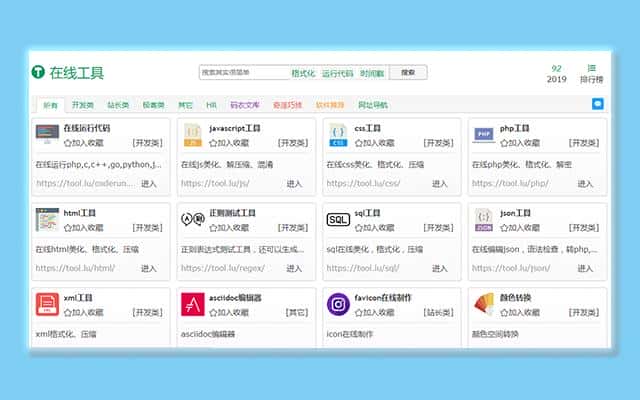640x400 pixels.
Task: Star 正则测试工具 with 加入收藏
Action: coord(229,228)
